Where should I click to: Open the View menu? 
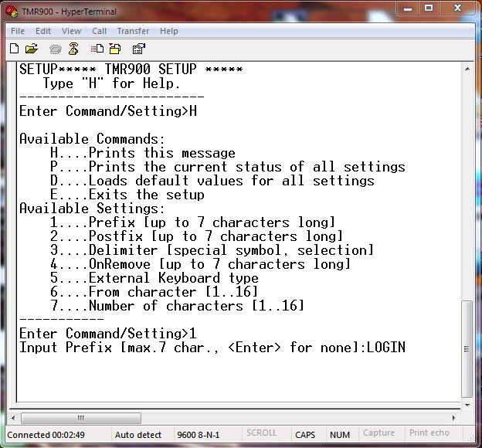[71, 31]
